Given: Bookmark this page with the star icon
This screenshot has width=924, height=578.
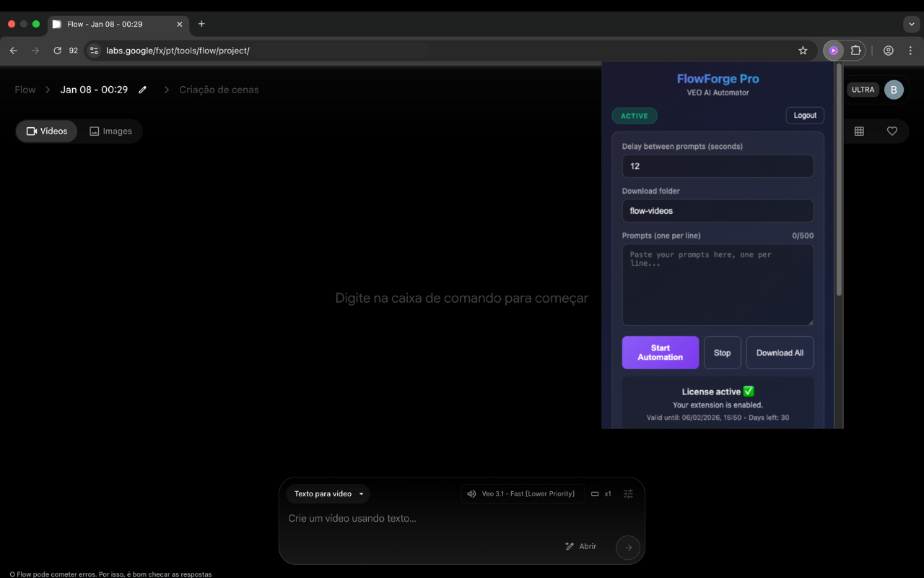Looking at the screenshot, I should tap(803, 51).
